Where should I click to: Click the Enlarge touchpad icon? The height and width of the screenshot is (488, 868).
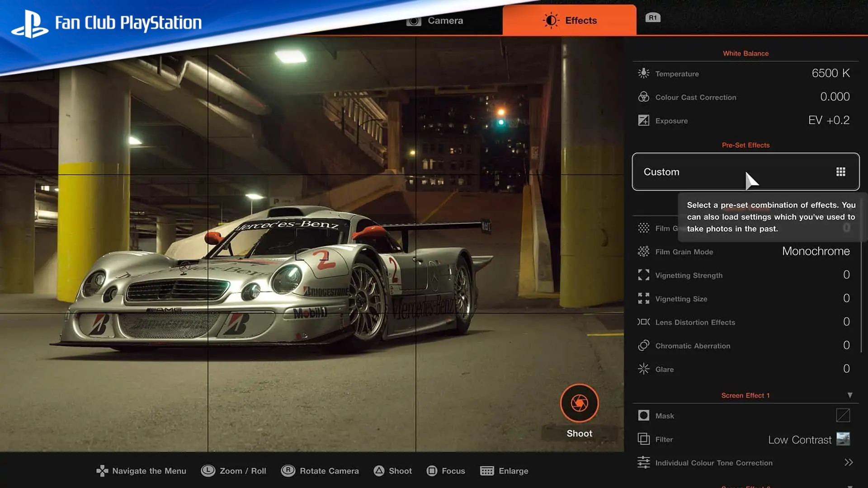[487, 471]
